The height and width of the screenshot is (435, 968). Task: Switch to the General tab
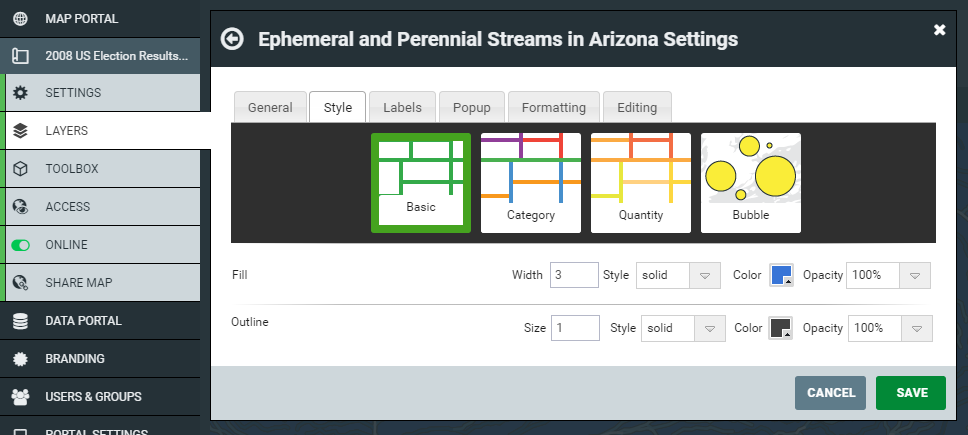[x=270, y=107]
